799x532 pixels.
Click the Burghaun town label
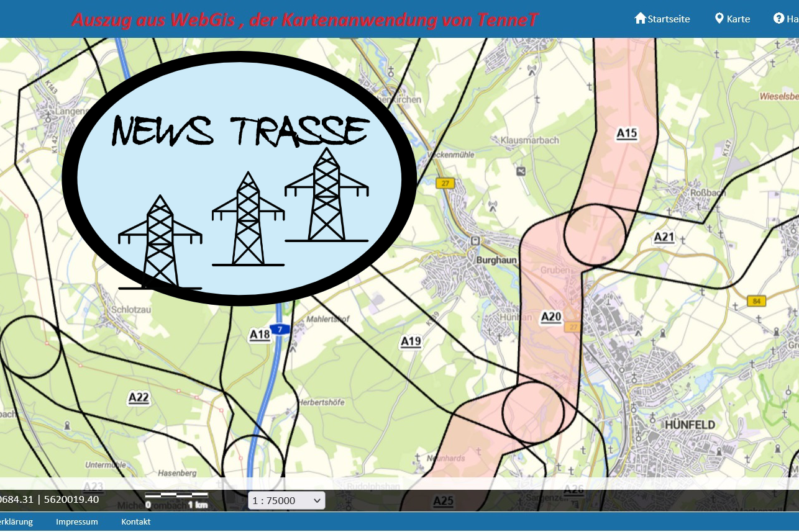496,261
